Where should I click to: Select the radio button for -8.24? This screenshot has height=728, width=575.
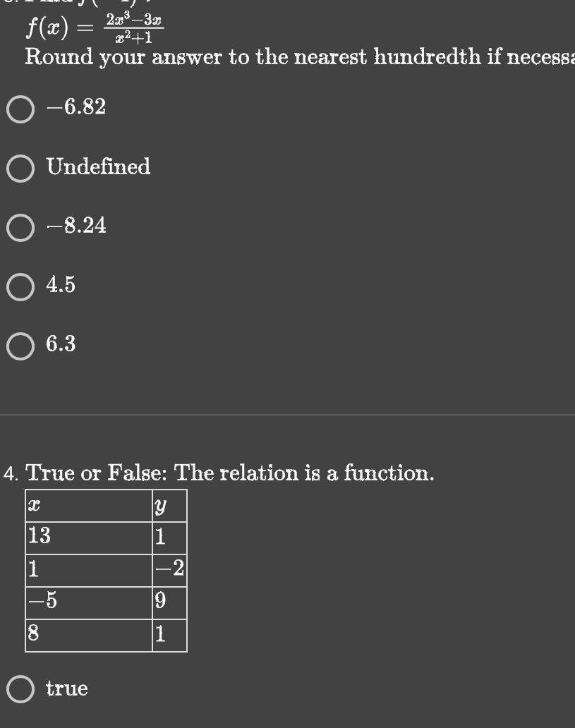20,226
